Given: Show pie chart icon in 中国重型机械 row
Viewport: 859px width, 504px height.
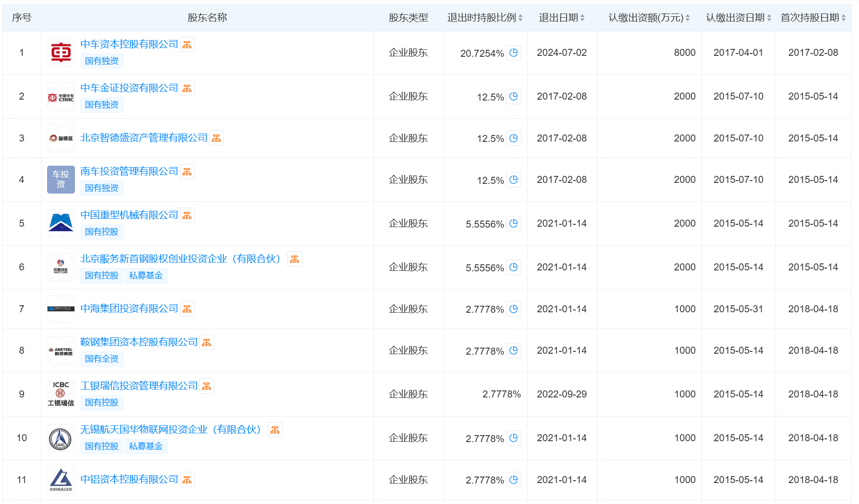Looking at the screenshot, I should point(514,223).
